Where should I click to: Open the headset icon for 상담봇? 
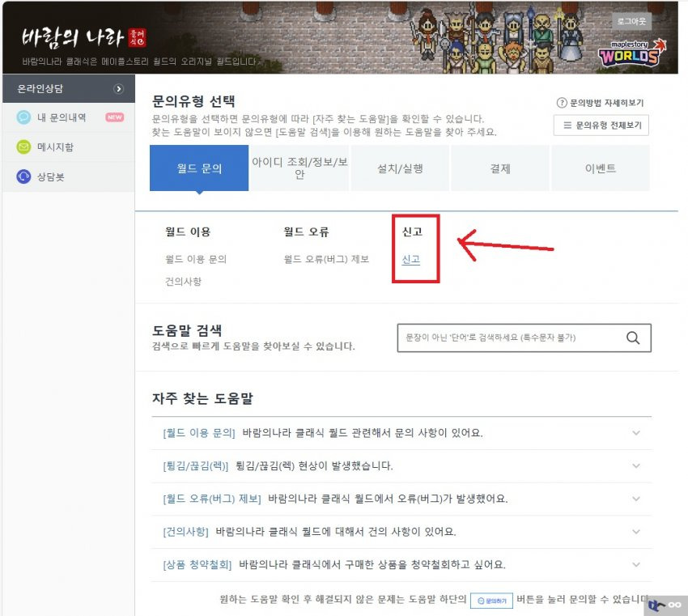(x=23, y=176)
